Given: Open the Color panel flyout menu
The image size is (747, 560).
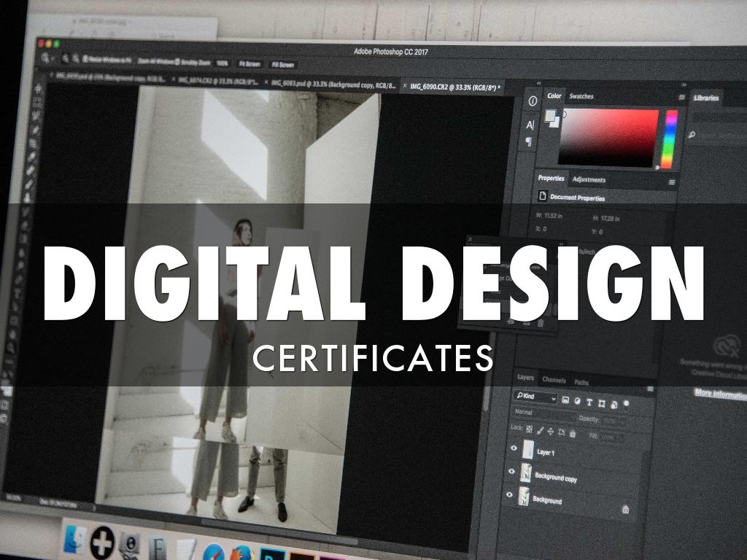Looking at the screenshot, I should coord(681,98).
